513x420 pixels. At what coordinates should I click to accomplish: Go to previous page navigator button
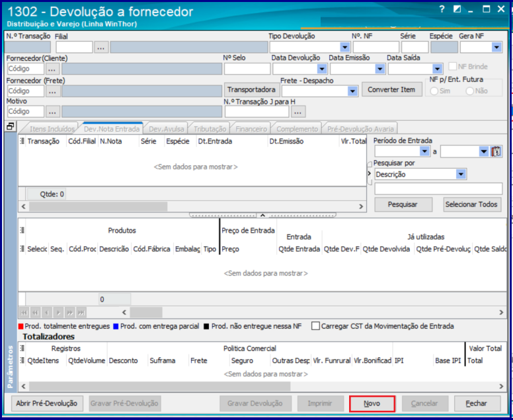(x=35, y=313)
